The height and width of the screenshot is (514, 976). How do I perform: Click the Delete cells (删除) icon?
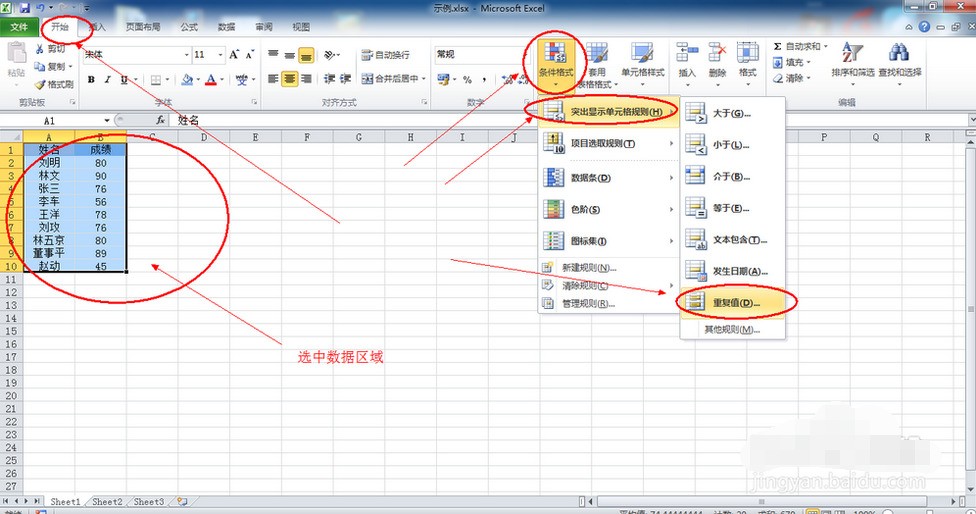[717, 53]
